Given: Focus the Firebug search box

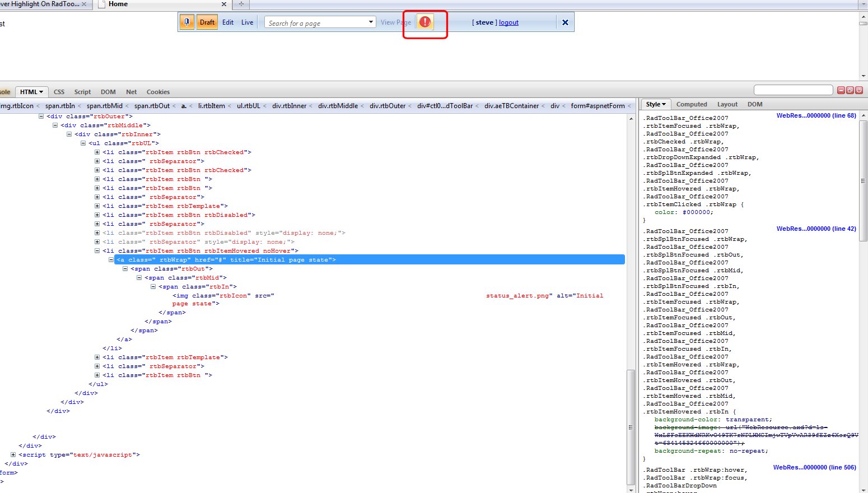Looking at the screenshot, I should click(x=794, y=90).
